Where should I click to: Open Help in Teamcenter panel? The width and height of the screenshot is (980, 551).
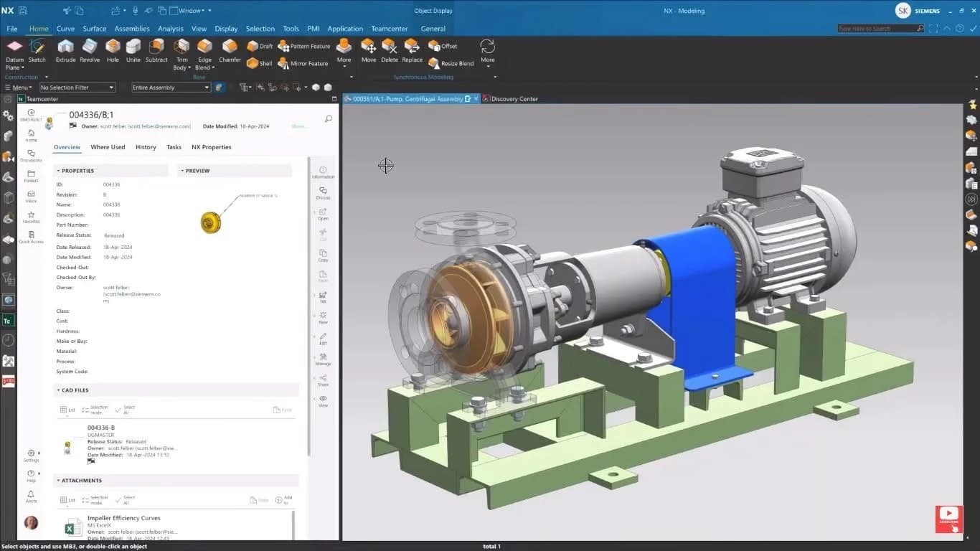pos(31,476)
